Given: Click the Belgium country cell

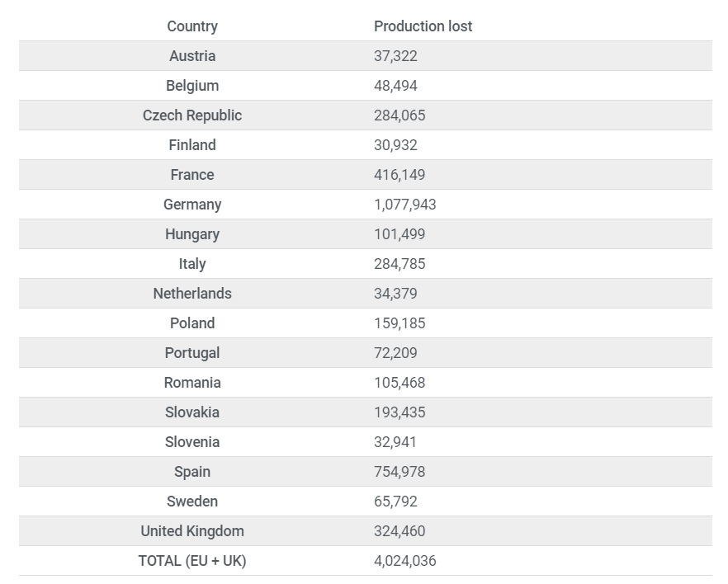Looking at the screenshot, I should [192, 86].
